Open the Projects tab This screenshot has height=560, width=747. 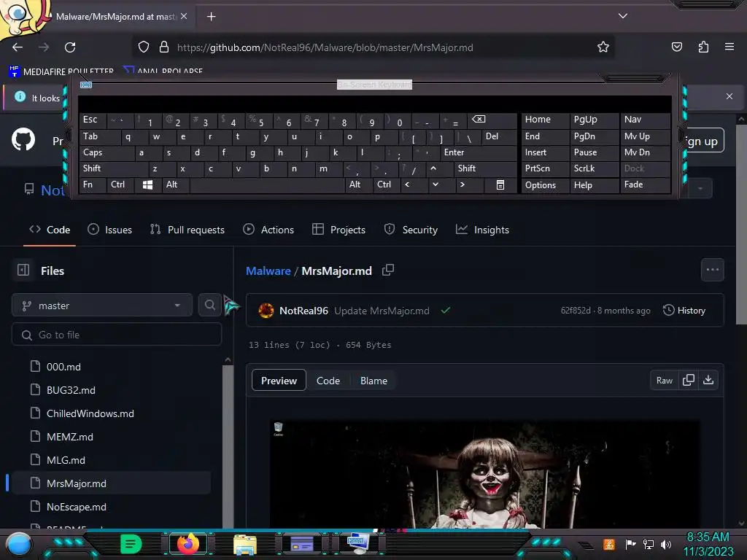point(338,230)
